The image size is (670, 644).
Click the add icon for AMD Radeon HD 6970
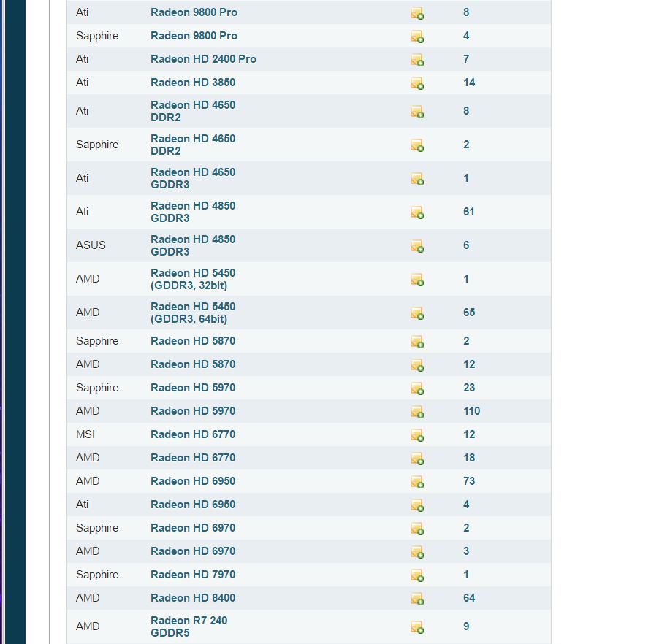click(x=417, y=552)
